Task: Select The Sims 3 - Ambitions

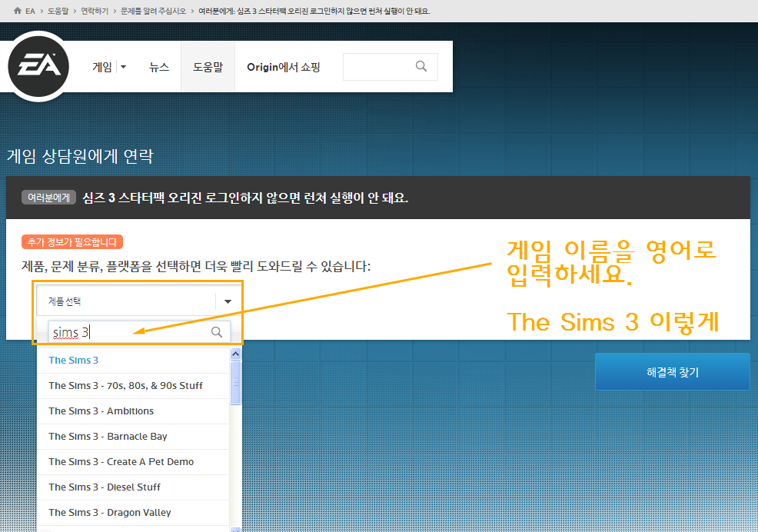Action: [x=133, y=411]
